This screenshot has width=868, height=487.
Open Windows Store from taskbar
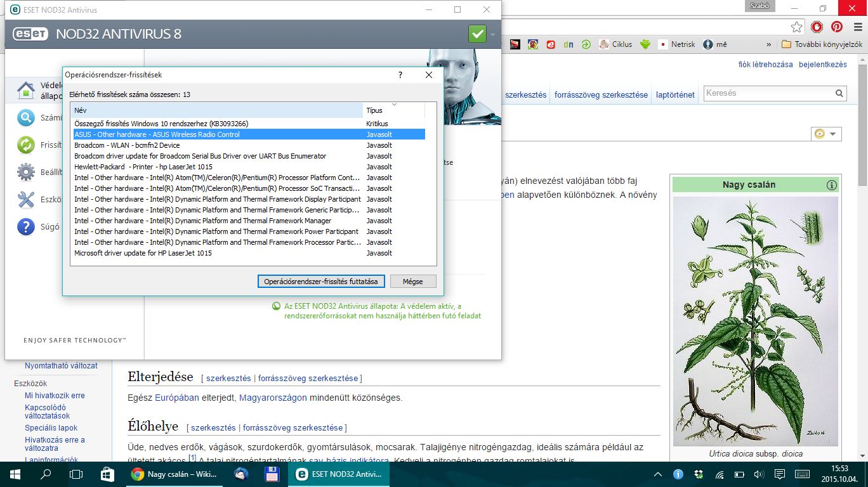pos(107,474)
